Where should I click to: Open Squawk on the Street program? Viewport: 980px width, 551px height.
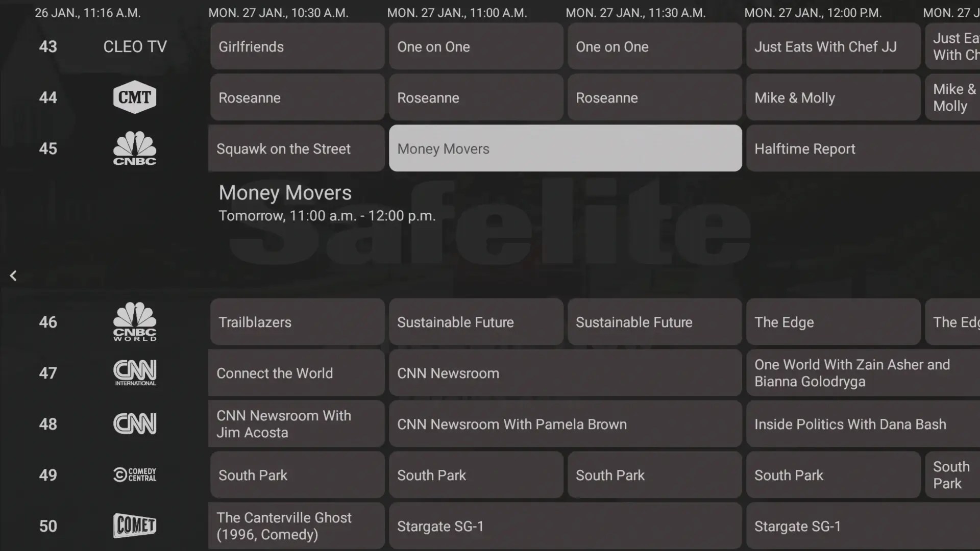coord(297,148)
